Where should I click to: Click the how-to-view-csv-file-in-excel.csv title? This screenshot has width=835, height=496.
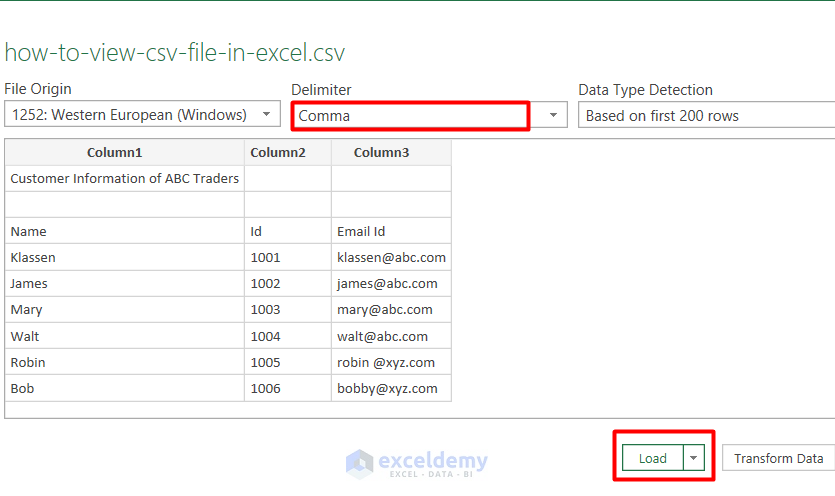pyautogui.click(x=175, y=53)
